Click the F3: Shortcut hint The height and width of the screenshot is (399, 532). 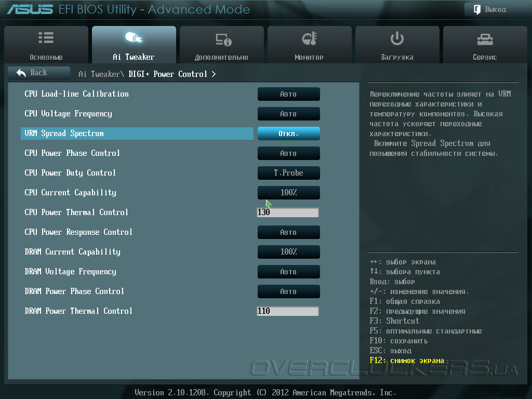pyautogui.click(x=394, y=321)
